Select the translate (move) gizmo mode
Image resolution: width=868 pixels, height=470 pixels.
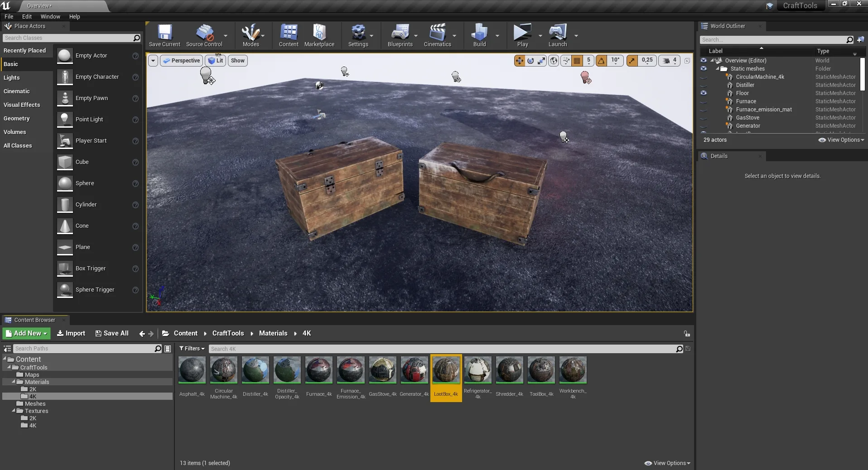(519, 61)
